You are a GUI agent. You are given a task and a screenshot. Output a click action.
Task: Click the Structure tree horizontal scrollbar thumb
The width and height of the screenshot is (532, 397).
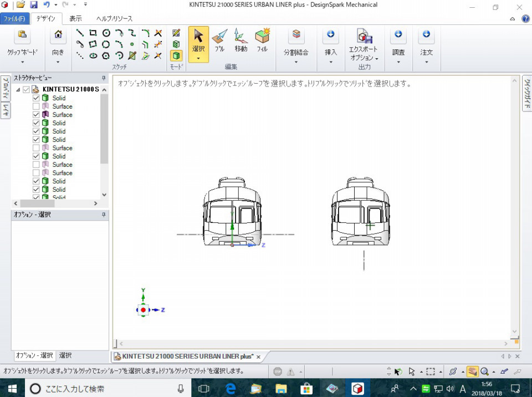pyautogui.click(x=37, y=203)
